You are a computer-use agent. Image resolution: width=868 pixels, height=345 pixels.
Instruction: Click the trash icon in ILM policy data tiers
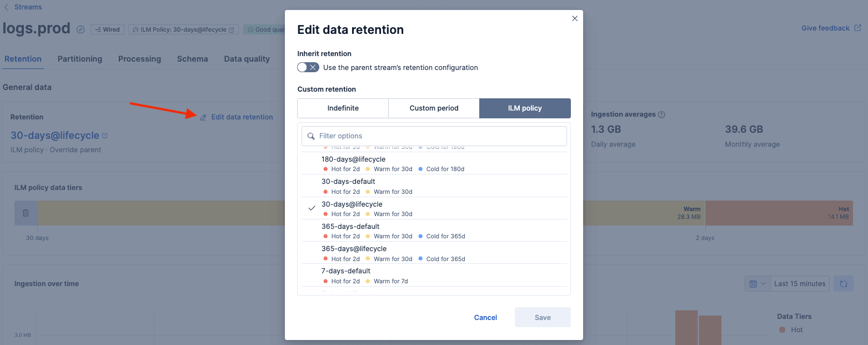pos(26,213)
